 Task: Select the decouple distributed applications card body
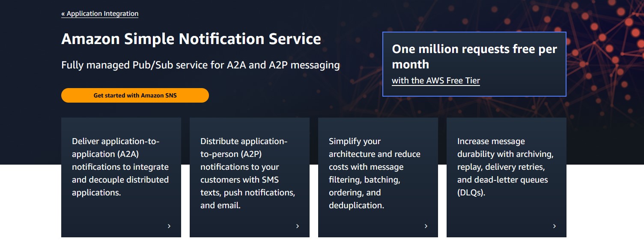121,167
